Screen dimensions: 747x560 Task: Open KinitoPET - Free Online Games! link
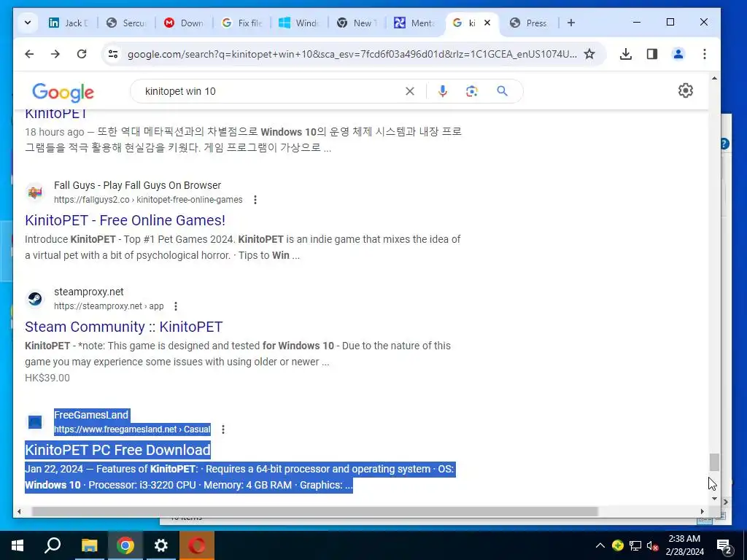(125, 220)
